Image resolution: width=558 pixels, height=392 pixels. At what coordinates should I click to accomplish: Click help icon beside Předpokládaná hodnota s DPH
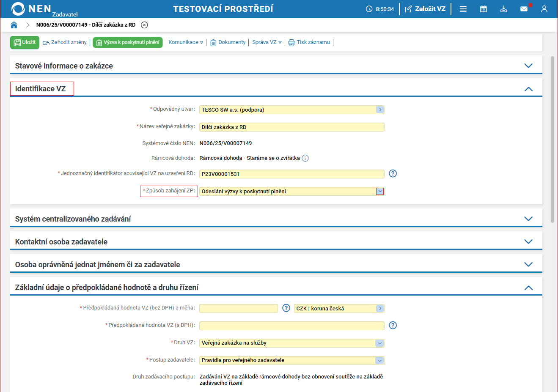coord(393,325)
